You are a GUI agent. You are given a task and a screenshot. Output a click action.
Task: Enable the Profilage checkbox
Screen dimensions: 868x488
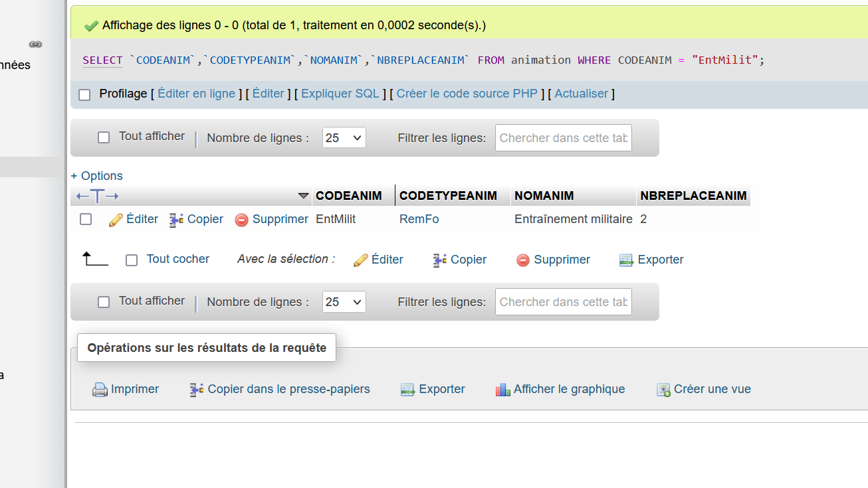coord(84,95)
